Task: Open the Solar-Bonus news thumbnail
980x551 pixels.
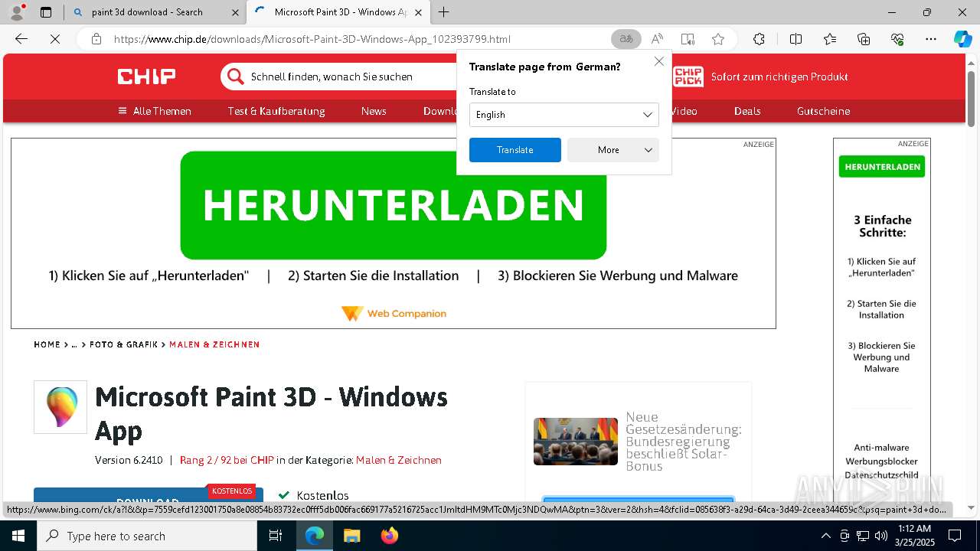Action: coord(576,442)
